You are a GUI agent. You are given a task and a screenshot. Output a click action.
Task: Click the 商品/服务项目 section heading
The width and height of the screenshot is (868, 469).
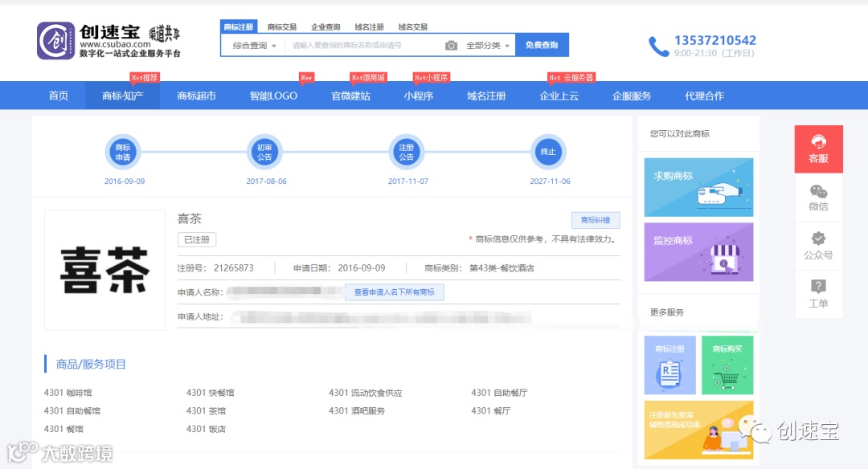(91, 364)
